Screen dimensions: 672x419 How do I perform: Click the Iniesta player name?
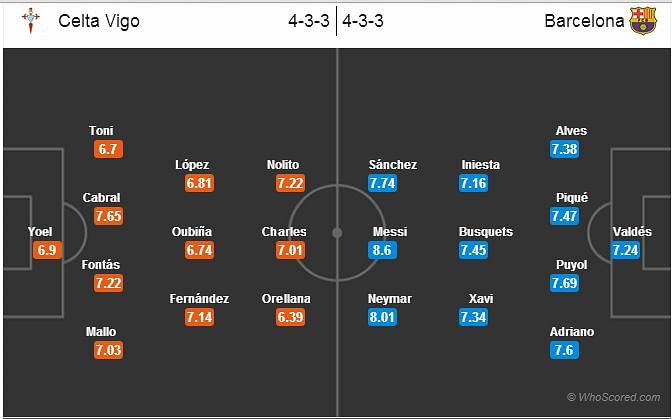click(x=480, y=165)
